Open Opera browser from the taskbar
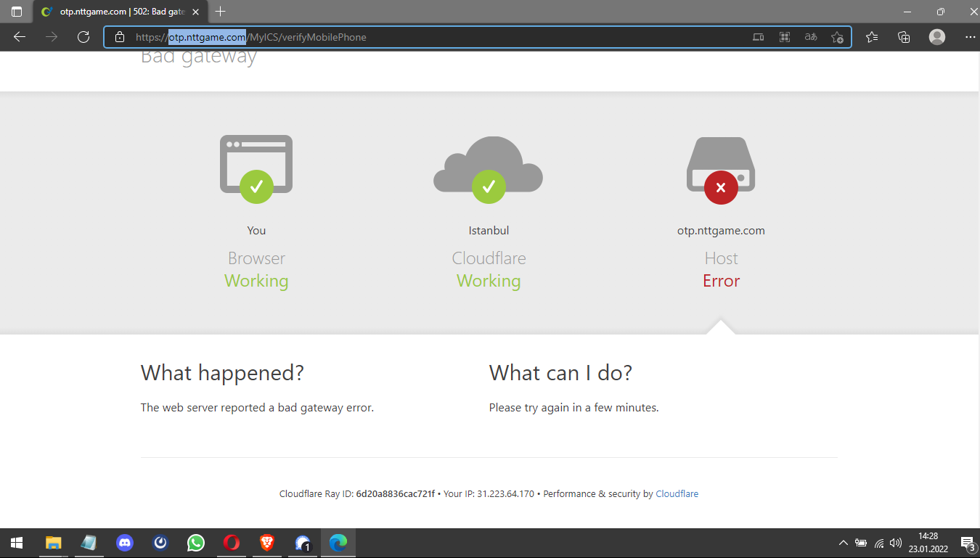 [x=232, y=543]
